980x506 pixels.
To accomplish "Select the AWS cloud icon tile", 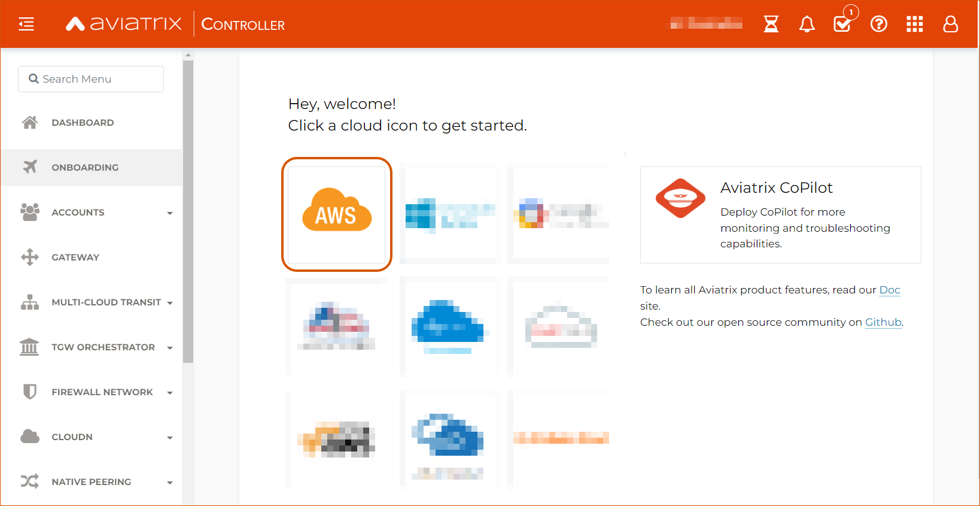I will click(x=337, y=214).
